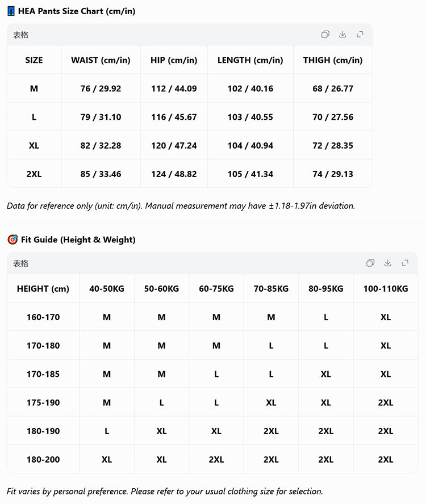
Task: Select the THIGH (cm/in) column header
Action: (x=333, y=60)
